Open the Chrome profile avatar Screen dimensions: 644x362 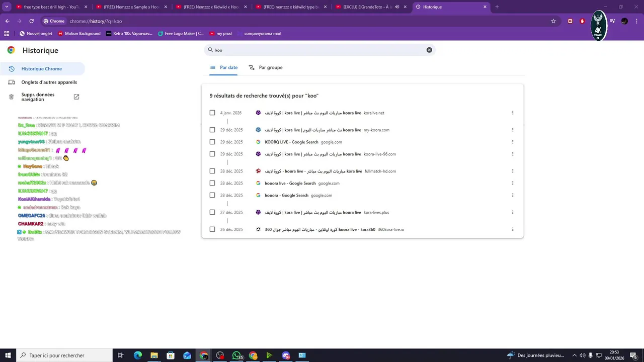(x=624, y=21)
